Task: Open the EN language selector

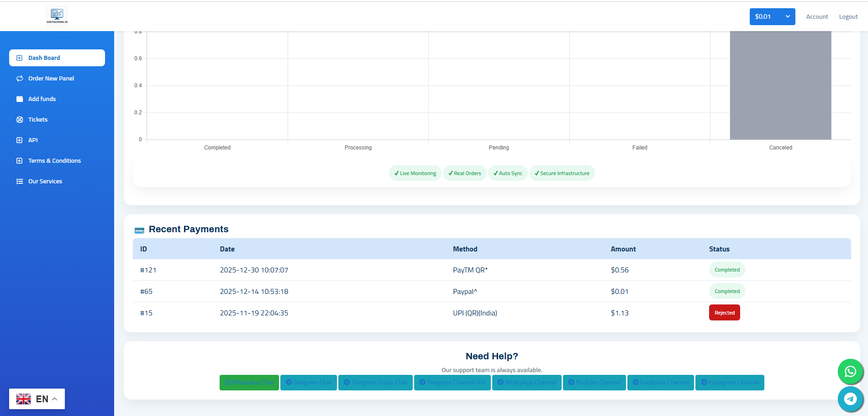Action: 37,399
